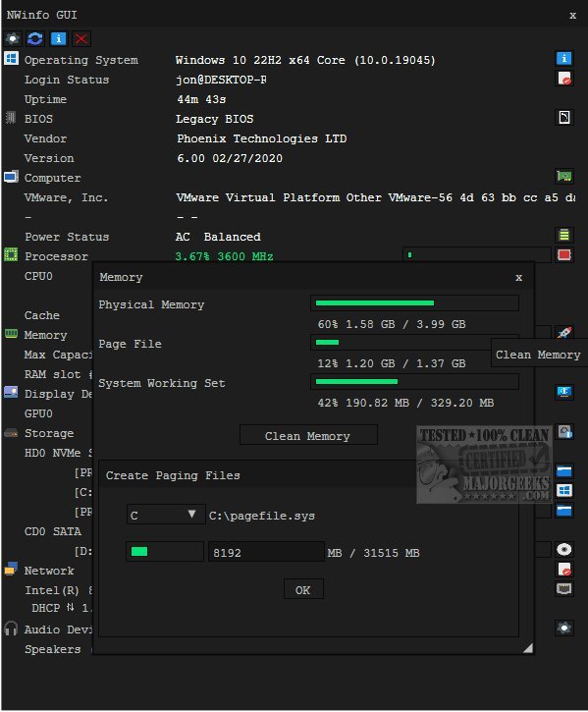Click the info icon on Operating System row

pyautogui.click(x=563, y=59)
